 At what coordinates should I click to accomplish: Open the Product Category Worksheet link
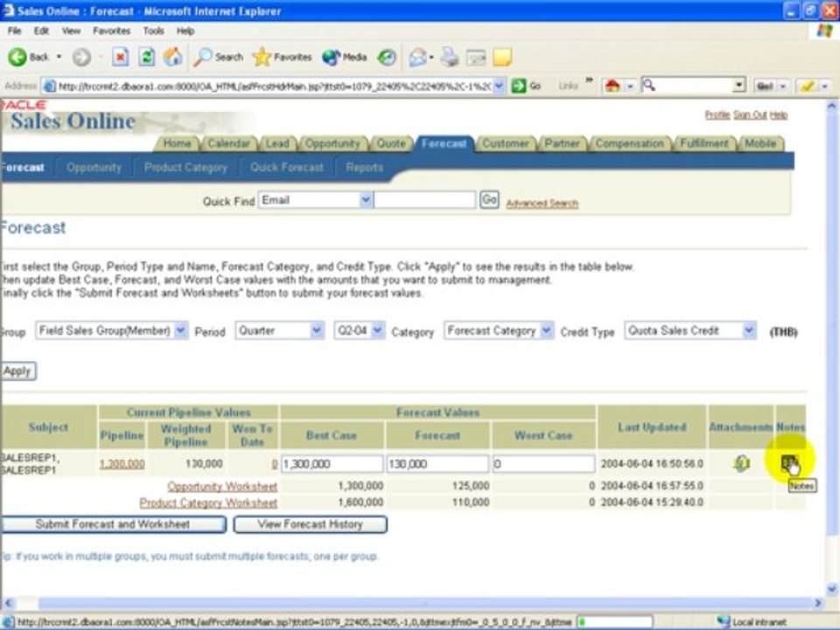[x=208, y=503]
